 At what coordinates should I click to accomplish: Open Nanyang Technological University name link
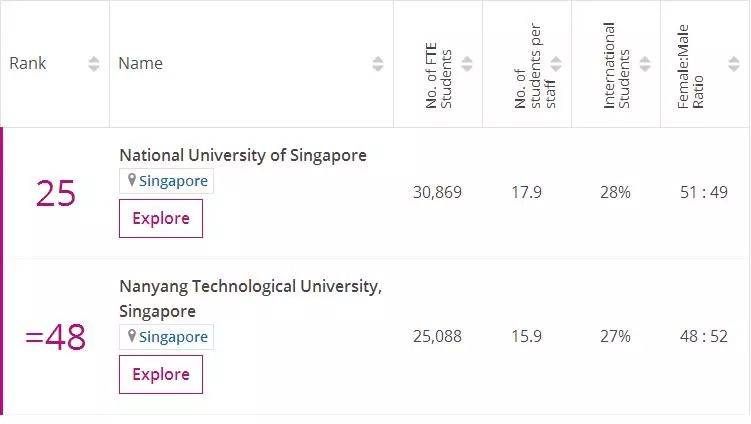[x=250, y=298]
